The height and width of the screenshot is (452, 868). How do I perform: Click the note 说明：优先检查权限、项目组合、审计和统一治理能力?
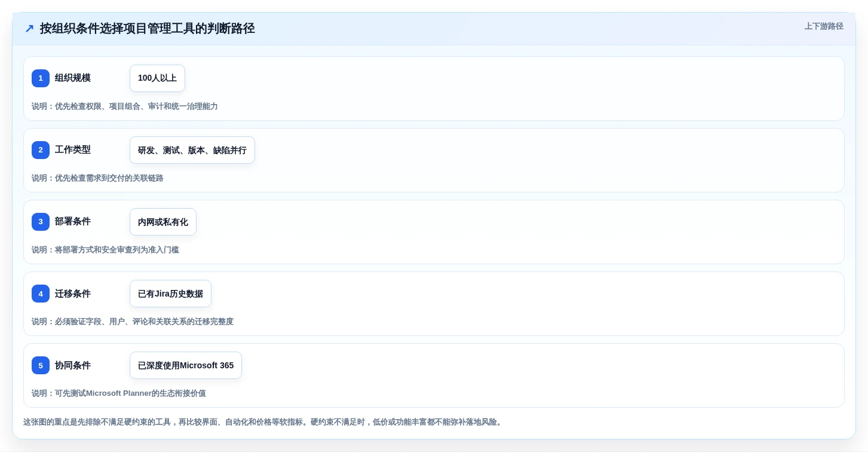coord(125,106)
